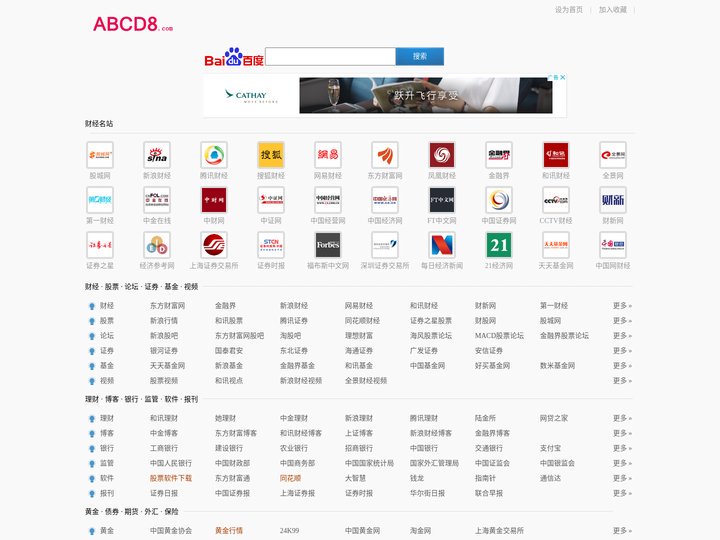Viewport: 720px width, 540px height.
Task: Select the 财经 category label
Action: (107, 305)
